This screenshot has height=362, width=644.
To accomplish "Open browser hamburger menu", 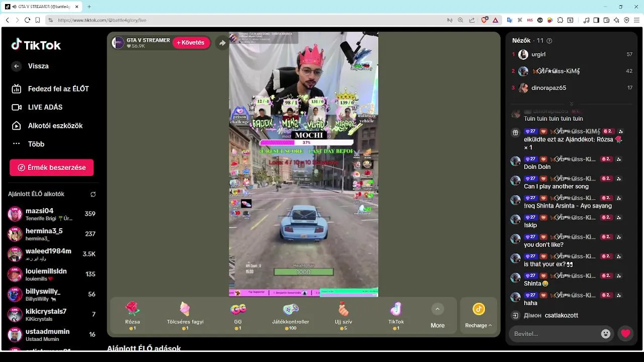I will click(636, 20).
